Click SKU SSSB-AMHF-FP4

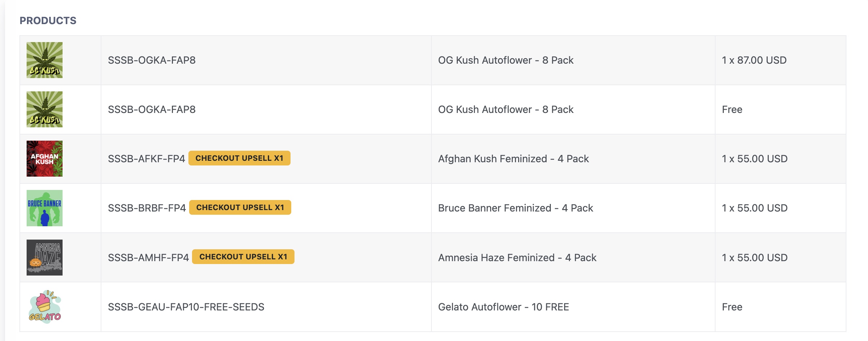point(148,258)
